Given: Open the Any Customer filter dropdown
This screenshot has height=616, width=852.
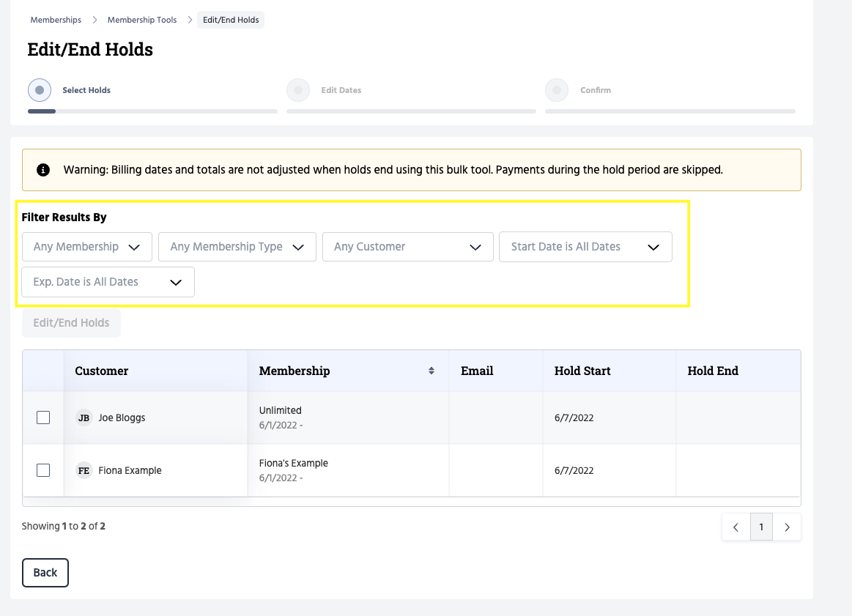Looking at the screenshot, I should coord(407,247).
